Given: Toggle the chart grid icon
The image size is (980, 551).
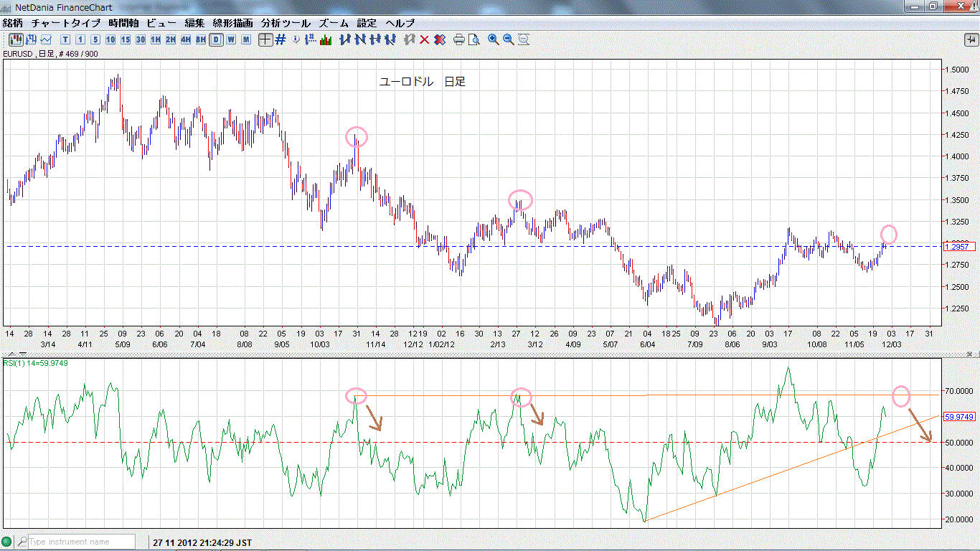Looking at the screenshot, I should (x=281, y=39).
